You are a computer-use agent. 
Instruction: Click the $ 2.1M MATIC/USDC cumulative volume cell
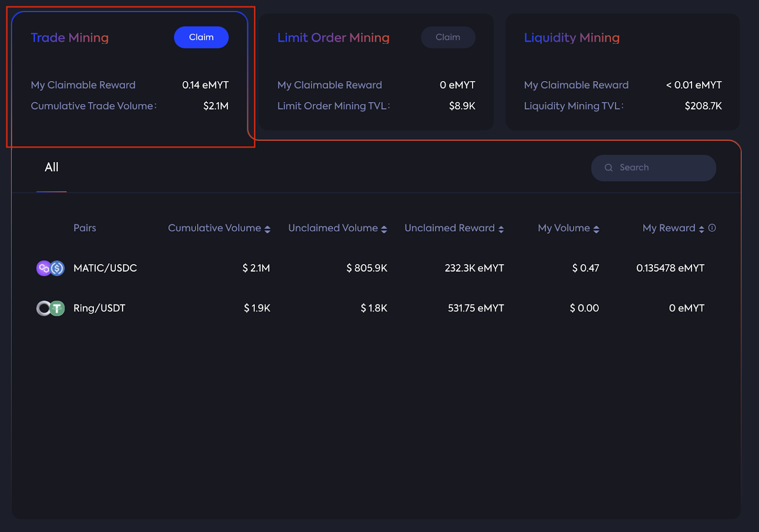(x=256, y=268)
